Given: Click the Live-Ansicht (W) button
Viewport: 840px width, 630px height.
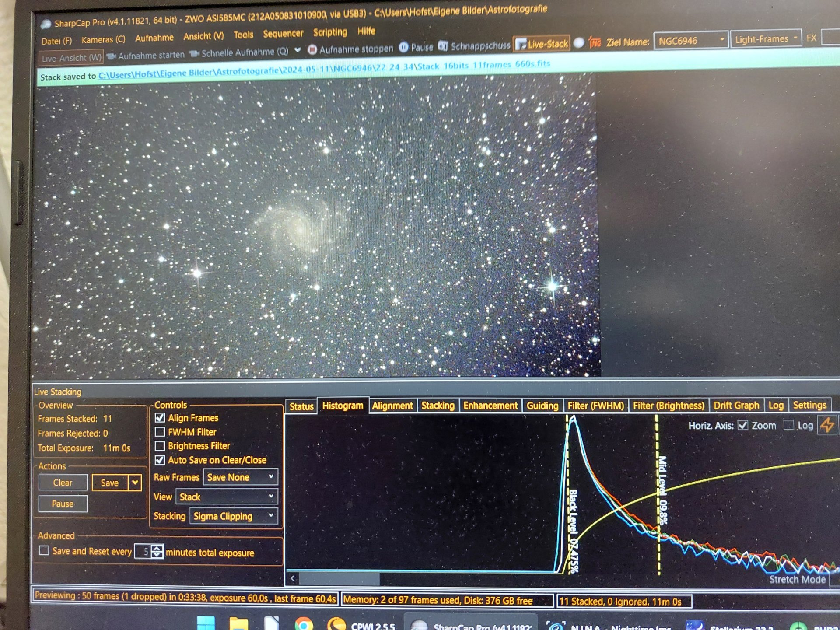Looking at the screenshot, I should coord(71,58).
